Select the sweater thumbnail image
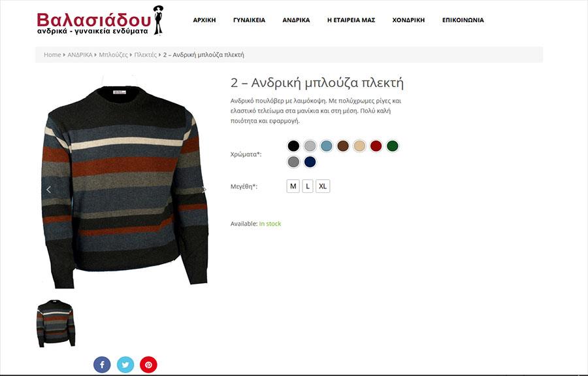 tap(56, 323)
